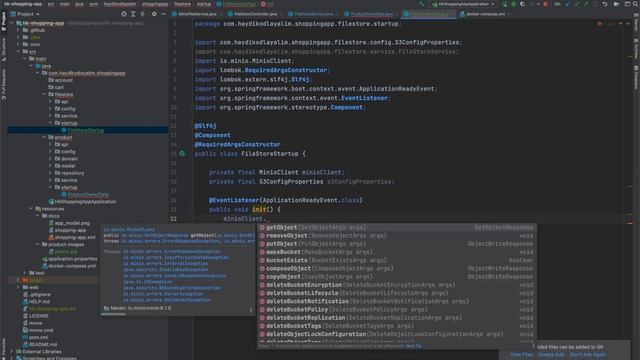The width and height of the screenshot is (640, 360).
Task: Expand the target folder
Action: pos(18,280)
